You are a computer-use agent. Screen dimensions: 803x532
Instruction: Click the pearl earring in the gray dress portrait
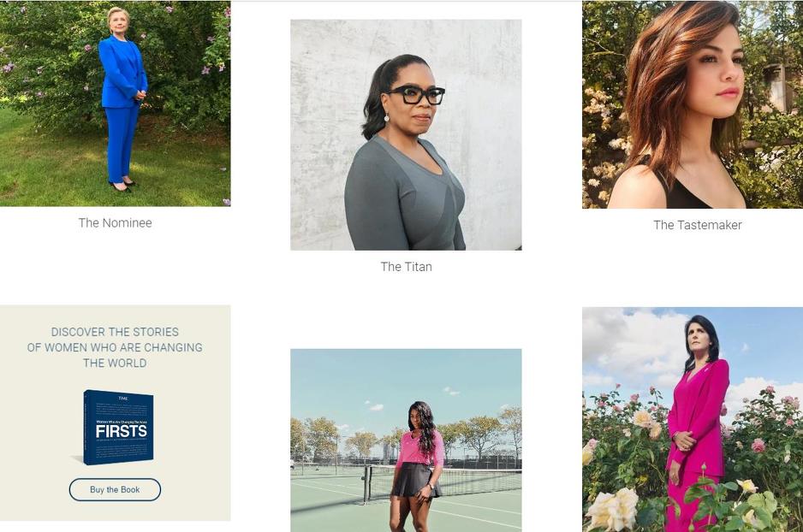click(x=387, y=118)
